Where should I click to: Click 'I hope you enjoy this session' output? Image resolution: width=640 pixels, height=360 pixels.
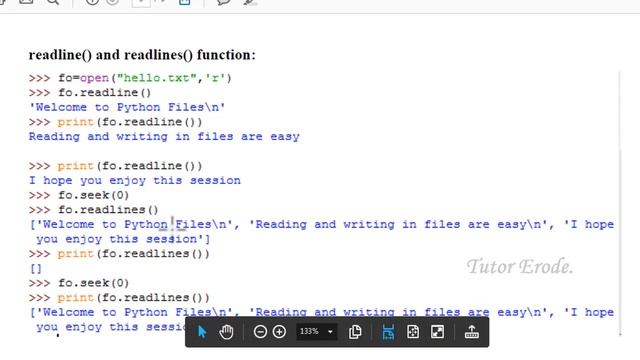135,180
